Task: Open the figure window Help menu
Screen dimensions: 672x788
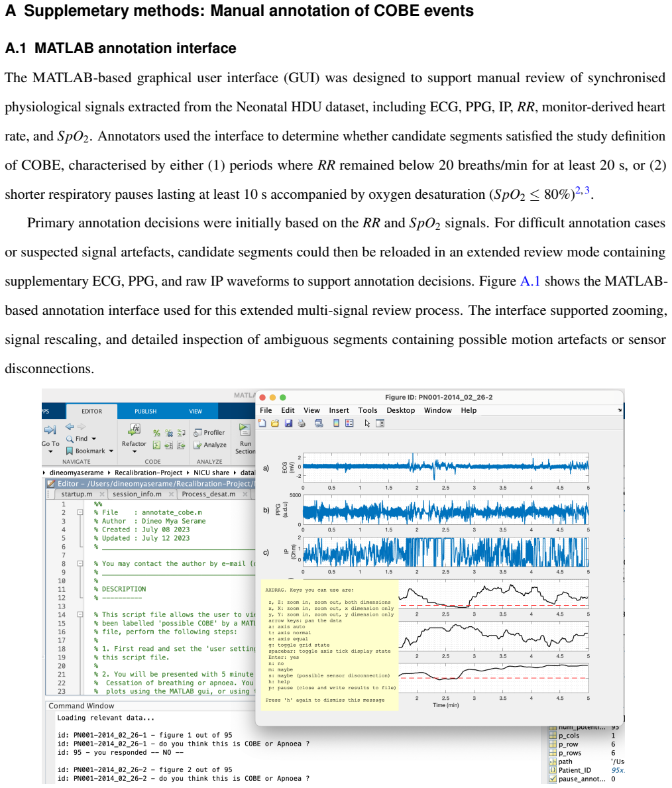Action: (469, 410)
